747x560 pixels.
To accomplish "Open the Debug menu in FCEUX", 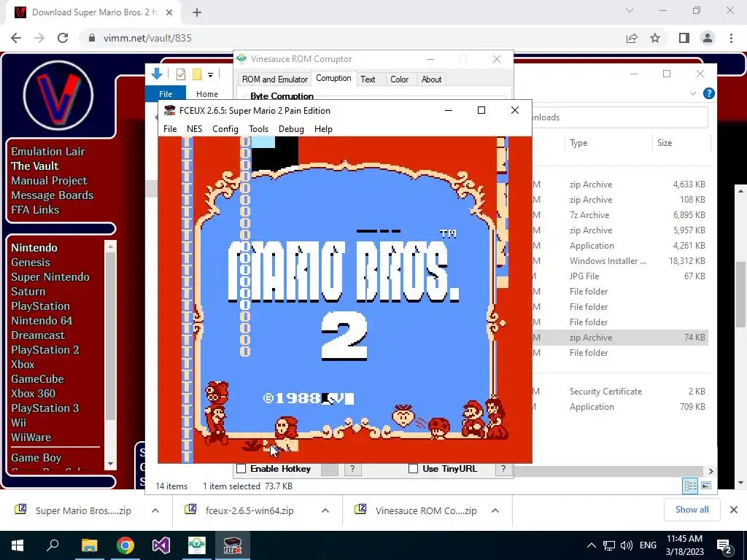I will coord(291,129).
